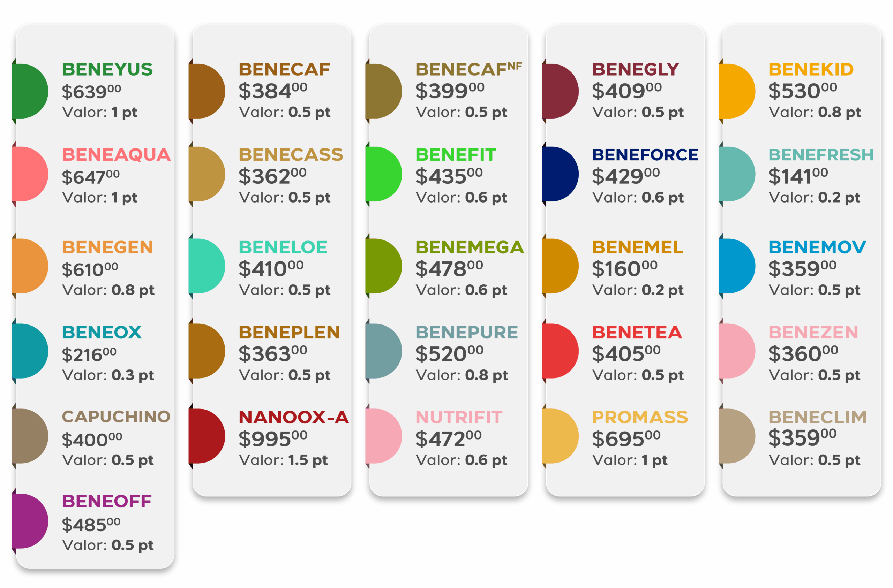This screenshot has width=893, height=588.
Task: Select the bright green BENEFIT swatch
Action: [384, 174]
